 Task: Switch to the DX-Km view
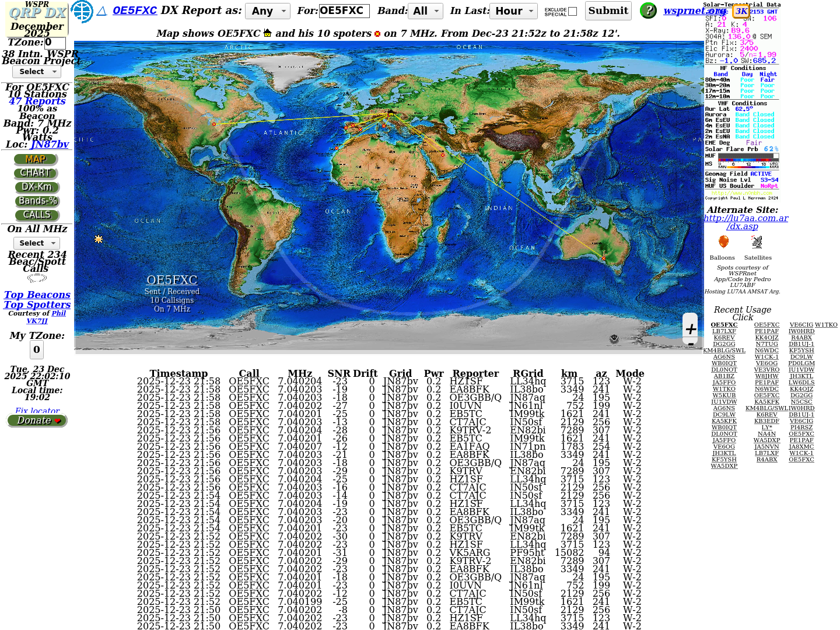(37, 187)
